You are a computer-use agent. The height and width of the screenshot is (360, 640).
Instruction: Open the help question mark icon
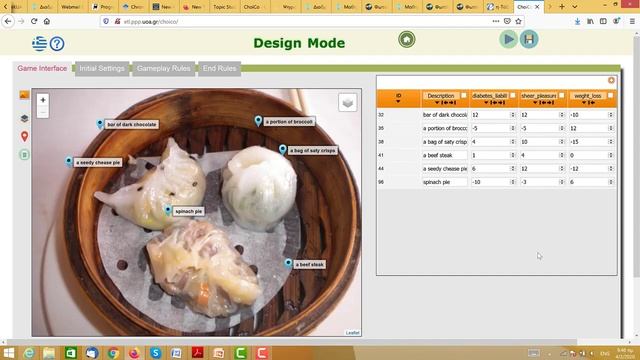(x=57, y=44)
